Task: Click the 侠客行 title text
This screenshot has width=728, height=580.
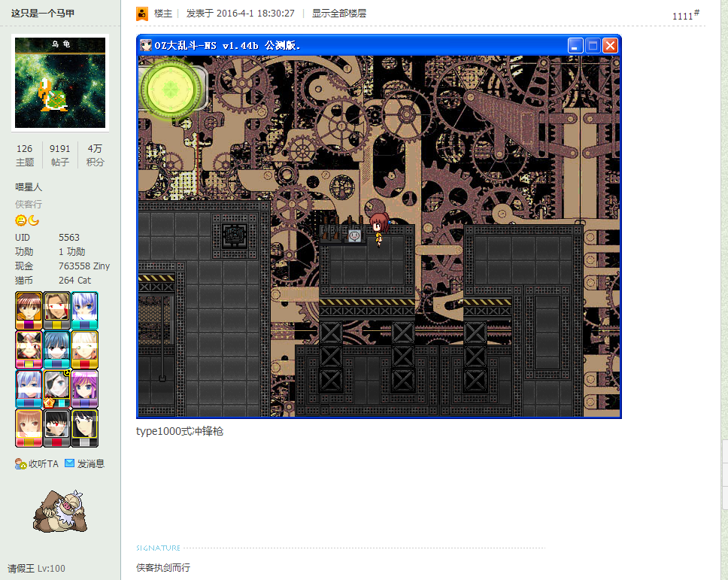Action: coord(29,205)
